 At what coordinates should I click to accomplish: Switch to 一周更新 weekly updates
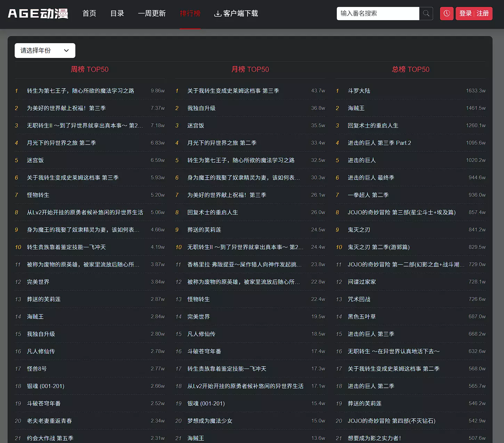click(x=152, y=14)
